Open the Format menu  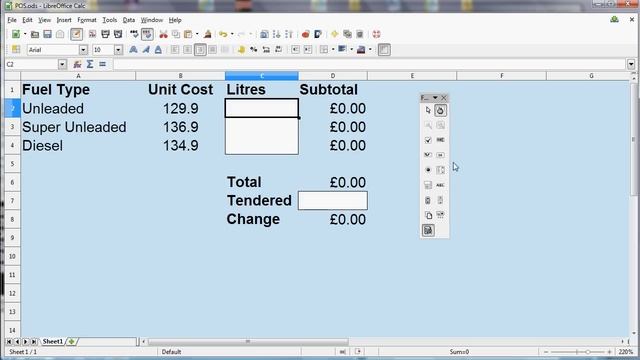pos(87,20)
